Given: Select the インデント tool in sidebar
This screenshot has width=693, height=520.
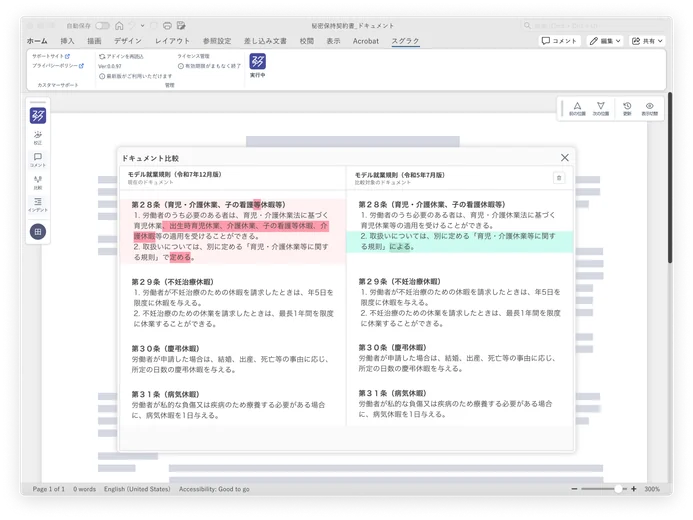Looking at the screenshot, I should [38, 205].
